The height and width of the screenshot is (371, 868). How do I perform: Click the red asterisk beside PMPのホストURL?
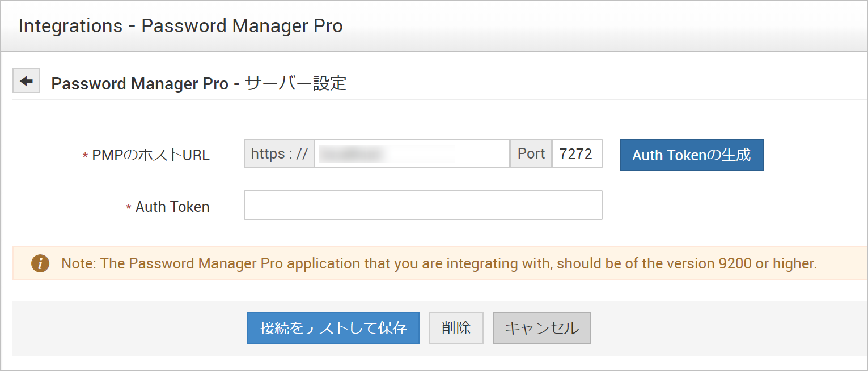tap(86, 156)
